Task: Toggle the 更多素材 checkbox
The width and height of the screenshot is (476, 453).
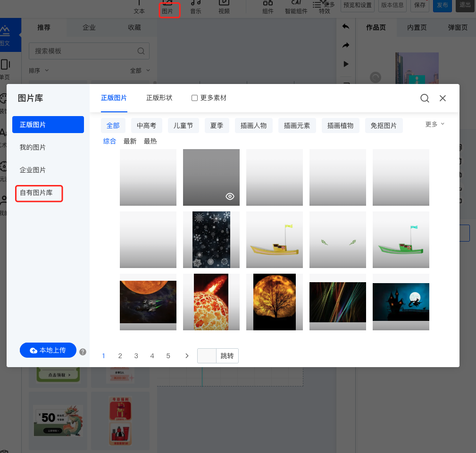Action: (194, 98)
